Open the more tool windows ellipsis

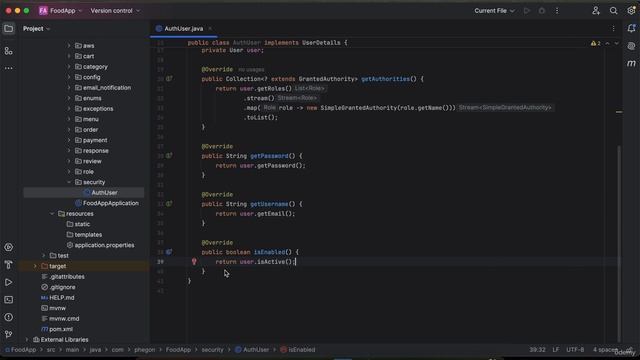tap(9, 68)
